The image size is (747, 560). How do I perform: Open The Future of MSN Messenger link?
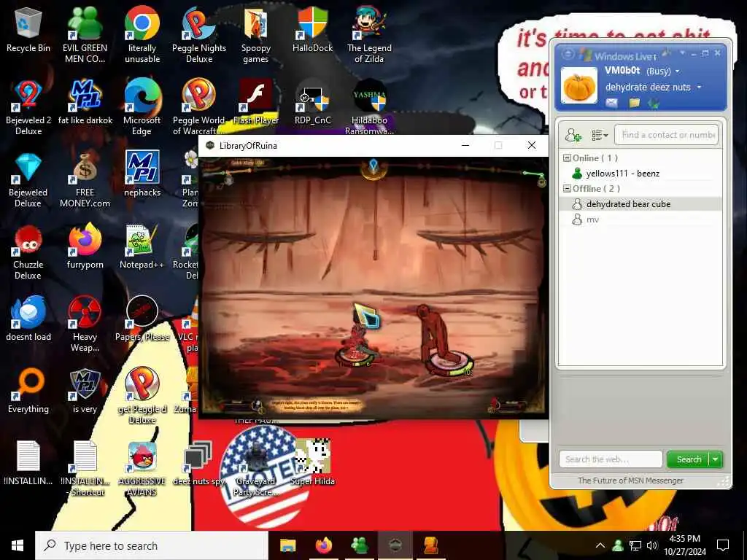point(630,481)
